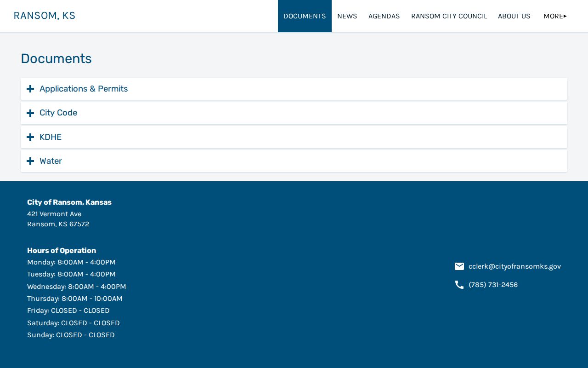This screenshot has height=368, width=588.
Task: Email cclerk@cityofransomks.gov
Action: 514,266
